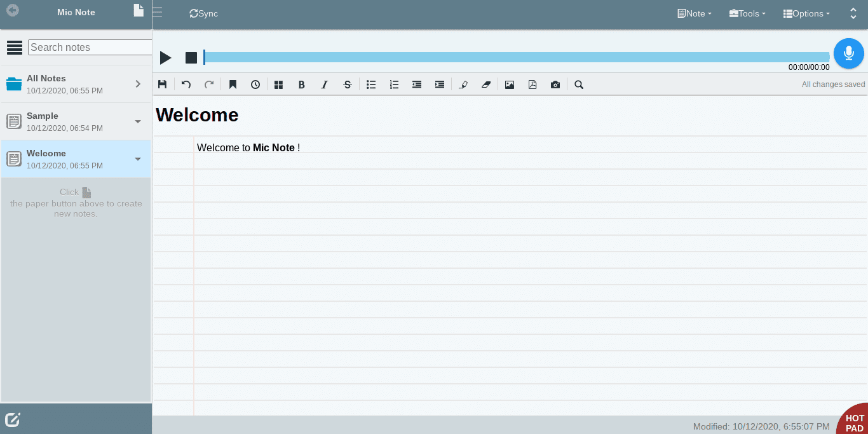Screen dimensions: 868x434
Task: Click the audio progress bar
Action: pos(517,58)
